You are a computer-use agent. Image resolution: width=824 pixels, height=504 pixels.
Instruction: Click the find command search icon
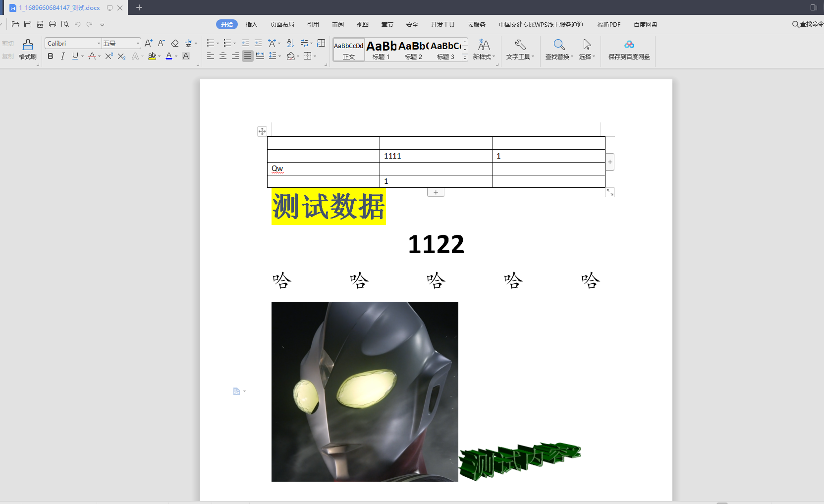pos(796,24)
